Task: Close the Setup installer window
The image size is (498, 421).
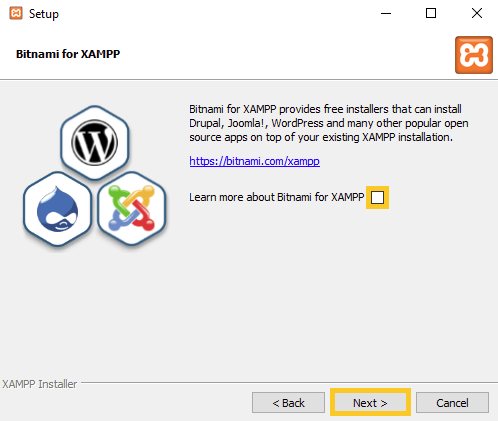Action: (x=477, y=14)
